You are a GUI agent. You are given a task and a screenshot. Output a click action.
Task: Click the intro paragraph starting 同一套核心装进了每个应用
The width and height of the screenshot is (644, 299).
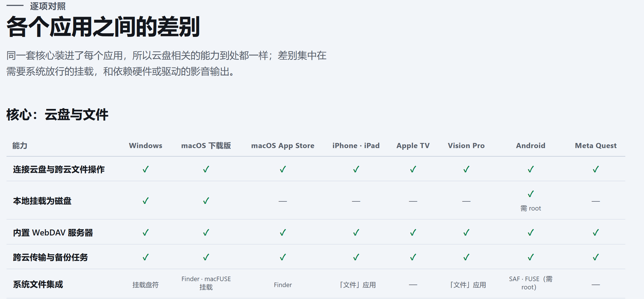click(166, 64)
